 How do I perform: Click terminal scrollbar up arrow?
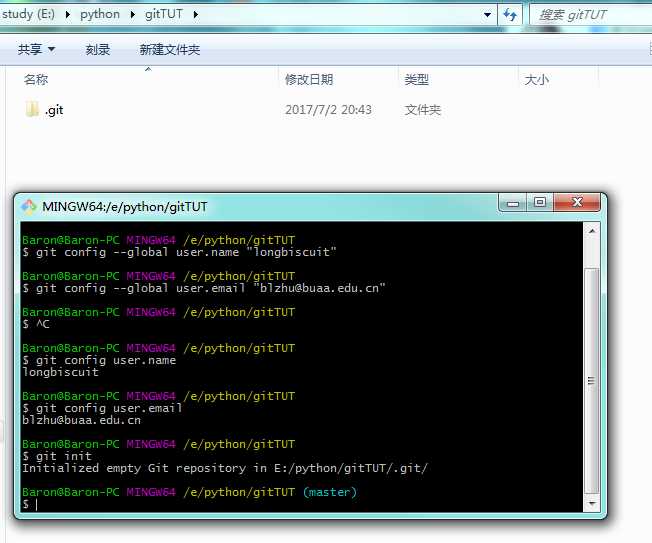click(592, 231)
